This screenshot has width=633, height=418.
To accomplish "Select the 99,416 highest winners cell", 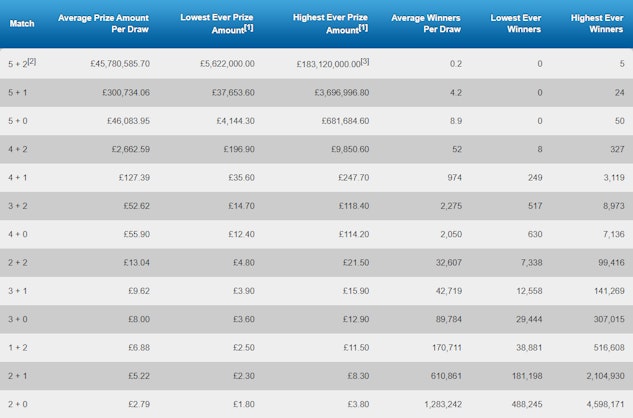I will [x=612, y=263].
